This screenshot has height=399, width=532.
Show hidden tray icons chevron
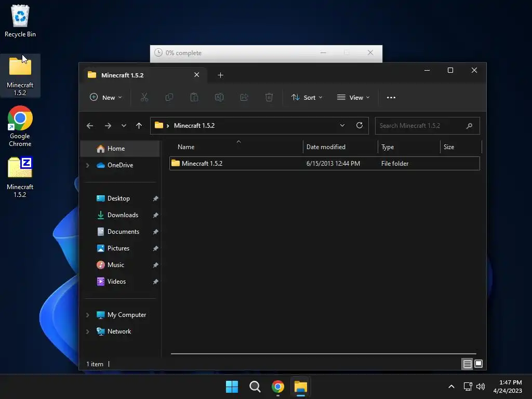451,387
